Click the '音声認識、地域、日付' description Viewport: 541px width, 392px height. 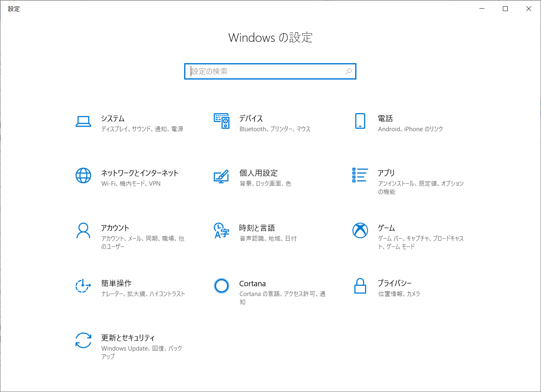pyautogui.click(x=268, y=239)
